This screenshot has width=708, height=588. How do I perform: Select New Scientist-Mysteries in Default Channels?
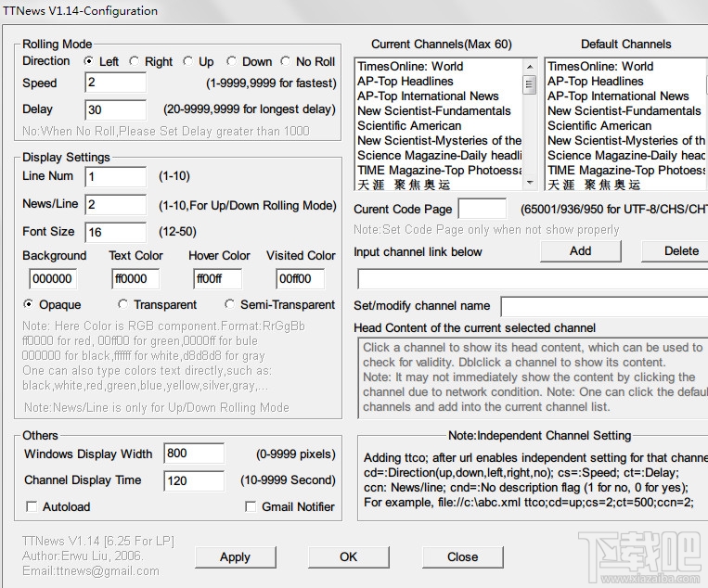tap(627, 141)
